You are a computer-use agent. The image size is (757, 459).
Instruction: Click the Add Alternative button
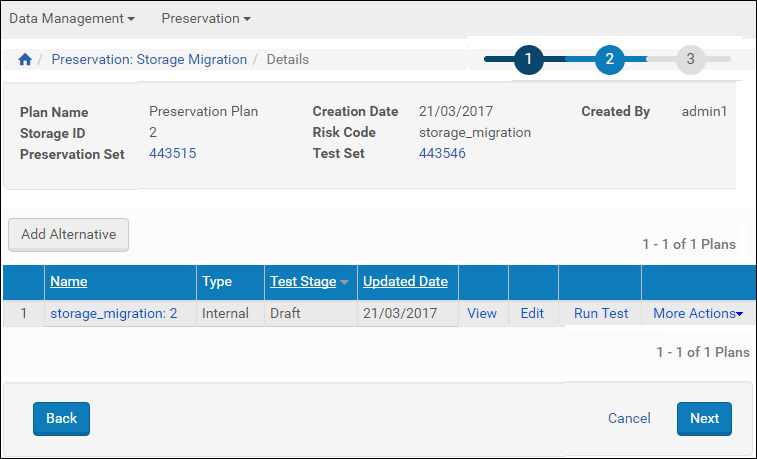68,234
